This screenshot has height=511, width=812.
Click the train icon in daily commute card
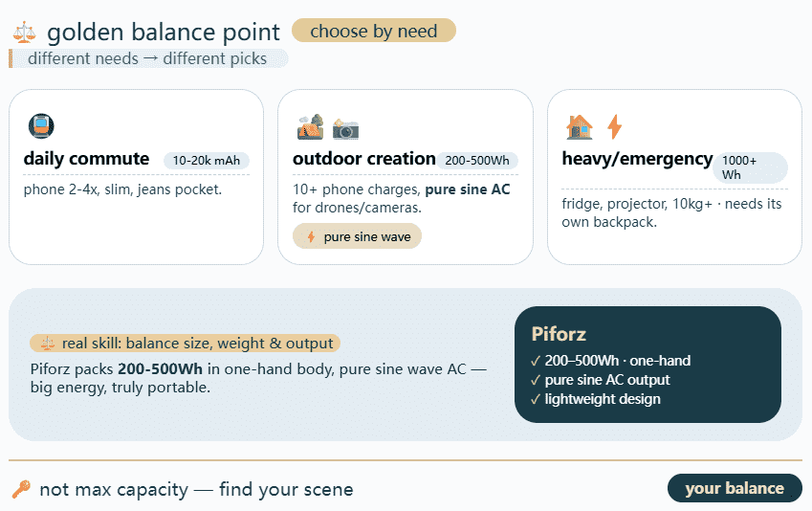[x=41, y=126]
